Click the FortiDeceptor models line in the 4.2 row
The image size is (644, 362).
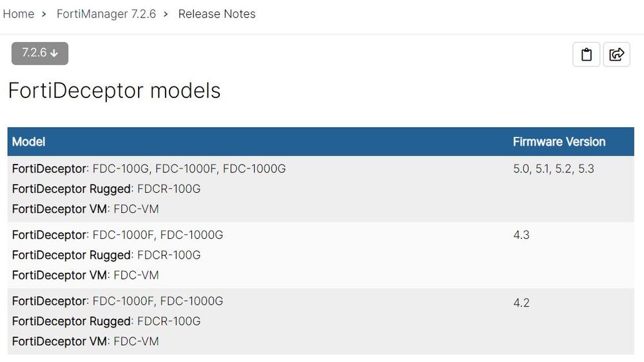(117, 301)
